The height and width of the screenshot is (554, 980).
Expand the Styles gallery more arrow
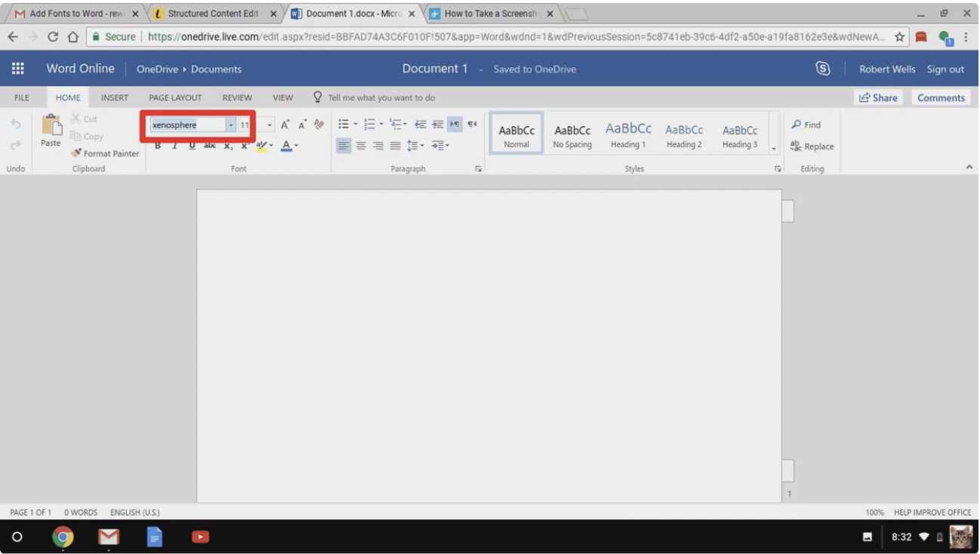coord(774,149)
